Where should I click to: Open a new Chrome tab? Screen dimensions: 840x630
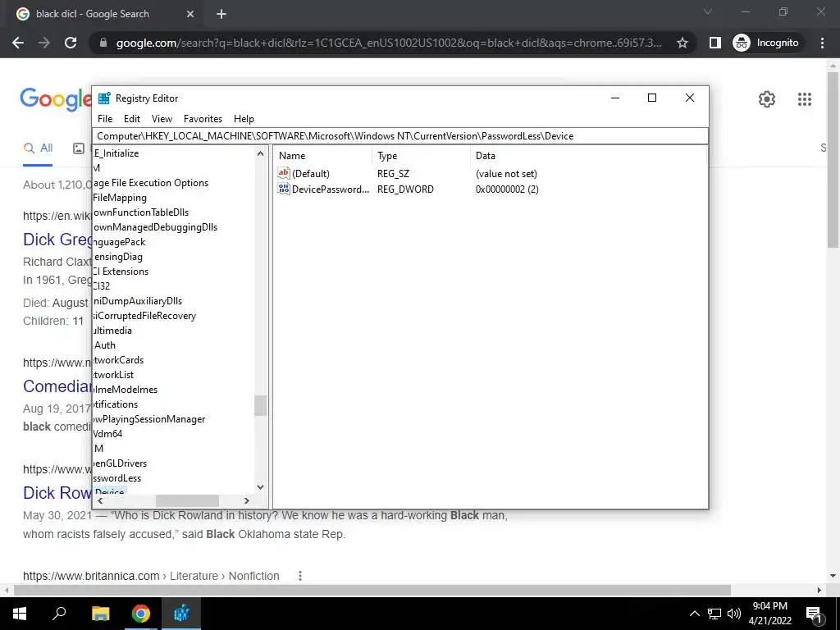pyautogui.click(x=221, y=14)
